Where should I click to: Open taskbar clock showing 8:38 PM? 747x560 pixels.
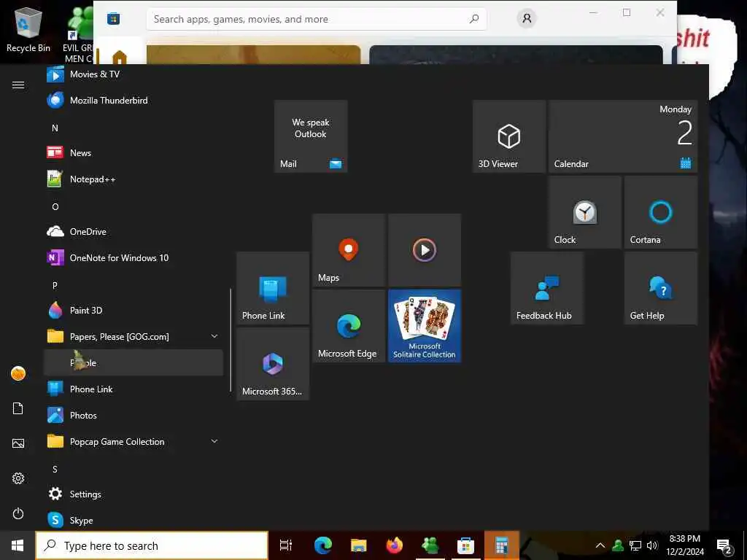(685, 545)
